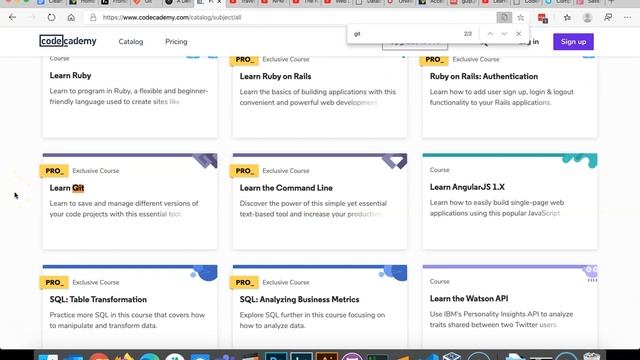
Task: Click the find results counter 2/2
Action: tap(468, 34)
